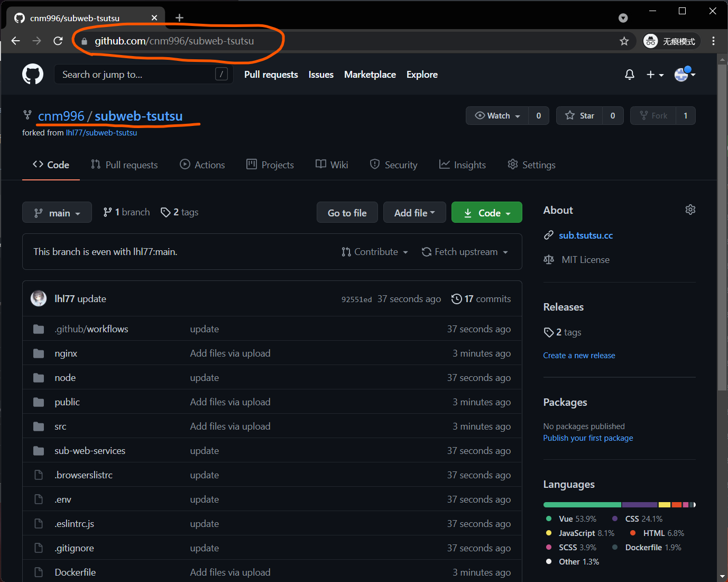Viewport: 728px width, 582px height.
Task: Open the notifications bell
Action: (629, 75)
